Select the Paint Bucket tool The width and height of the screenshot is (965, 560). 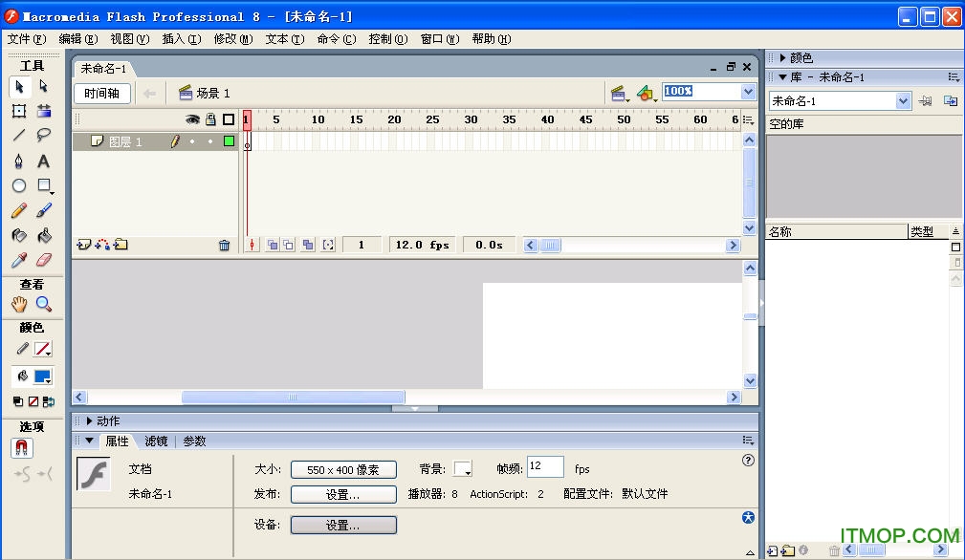(x=44, y=235)
